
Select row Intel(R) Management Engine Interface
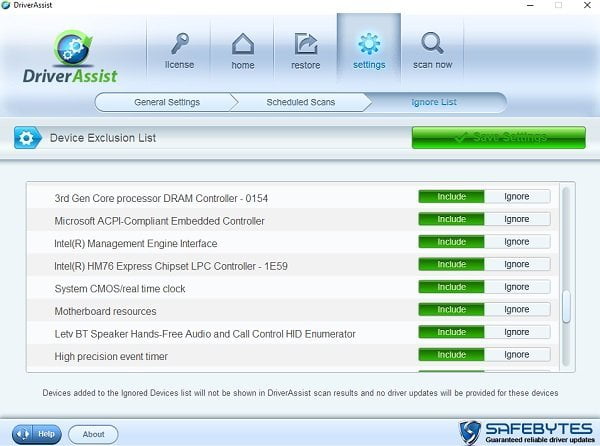tap(293, 242)
